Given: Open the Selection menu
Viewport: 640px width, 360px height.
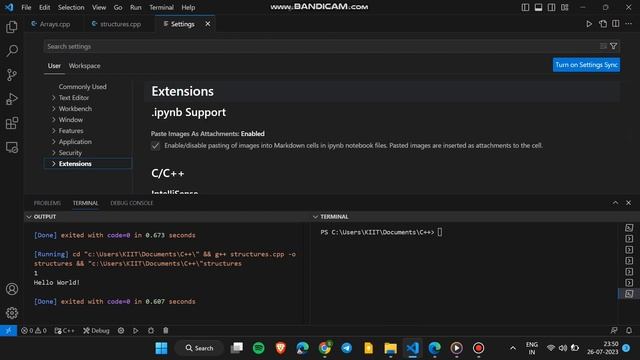Looking at the screenshot, I should 71,7.
